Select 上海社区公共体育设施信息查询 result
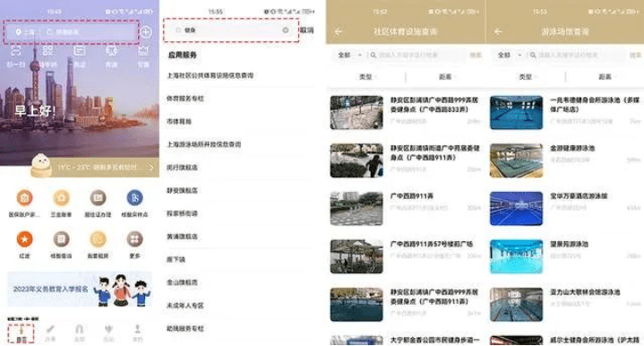Screen dimensions: 644x346 (x=210, y=75)
